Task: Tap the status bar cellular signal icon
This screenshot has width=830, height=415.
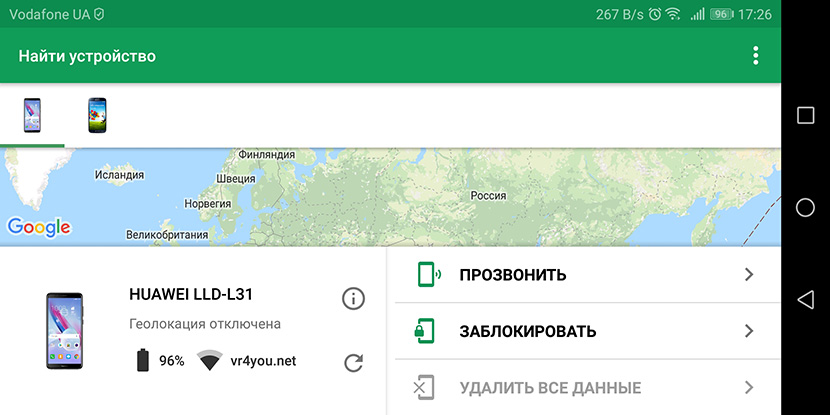Action: [x=697, y=14]
